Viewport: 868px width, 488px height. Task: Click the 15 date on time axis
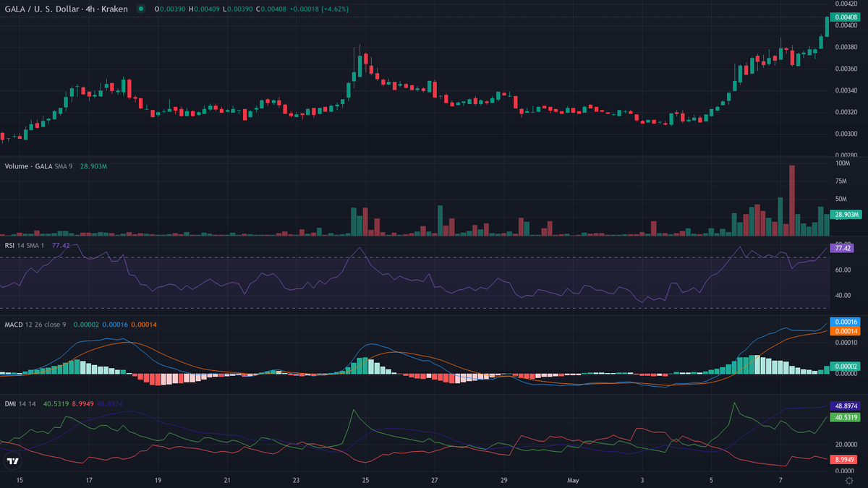(x=20, y=480)
